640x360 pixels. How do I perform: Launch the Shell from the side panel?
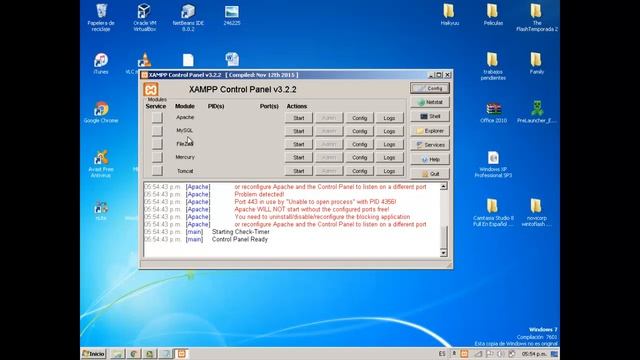pyautogui.click(x=430, y=116)
